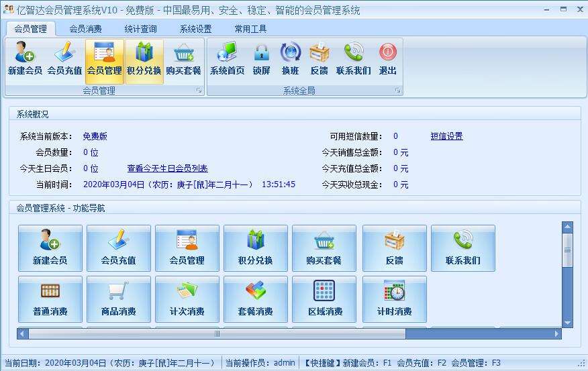Click the 快捷键 hint in status bar

(401, 363)
